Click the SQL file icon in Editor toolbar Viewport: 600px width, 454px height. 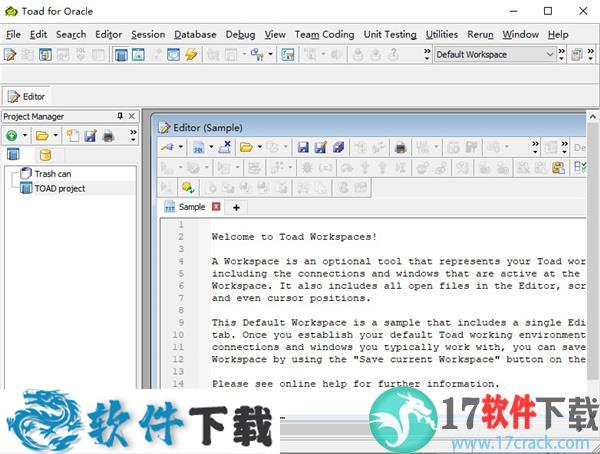click(x=199, y=147)
